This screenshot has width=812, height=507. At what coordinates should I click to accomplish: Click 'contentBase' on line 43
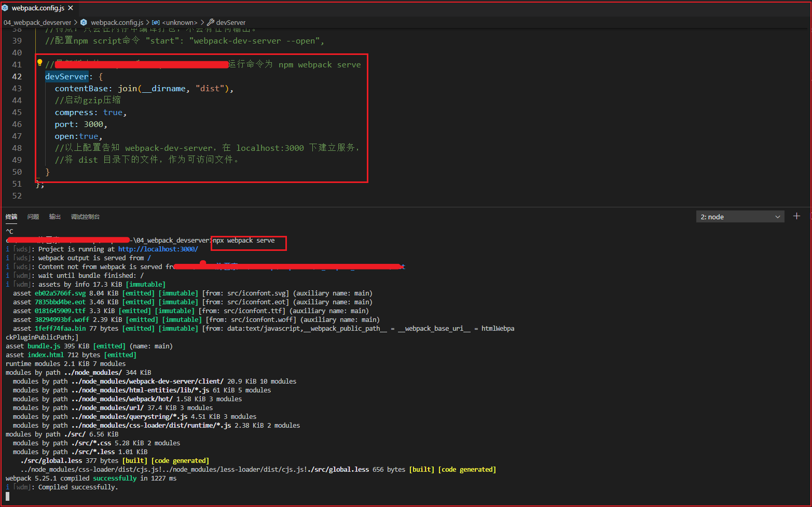click(81, 89)
